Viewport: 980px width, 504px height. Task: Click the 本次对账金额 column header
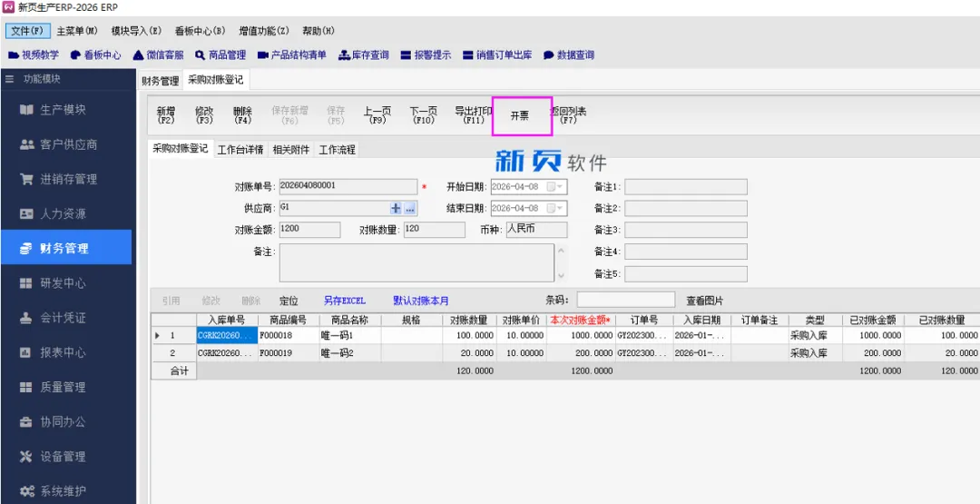tap(581, 321)
